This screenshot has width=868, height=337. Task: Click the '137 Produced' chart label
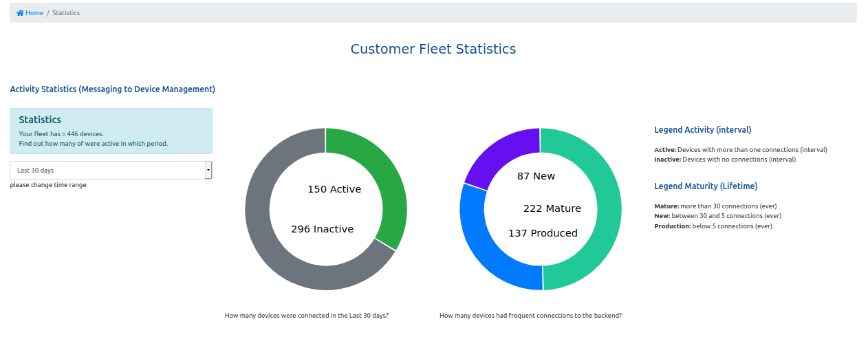click(x=543, y=233)
